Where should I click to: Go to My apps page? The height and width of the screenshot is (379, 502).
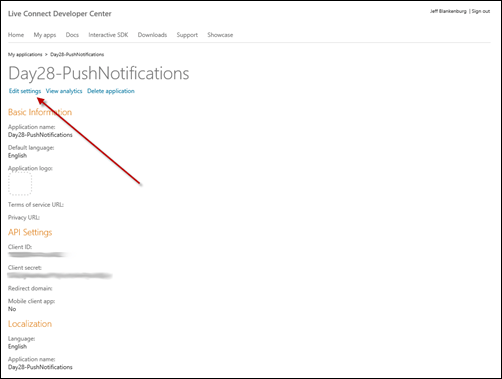tap(45, 35)
